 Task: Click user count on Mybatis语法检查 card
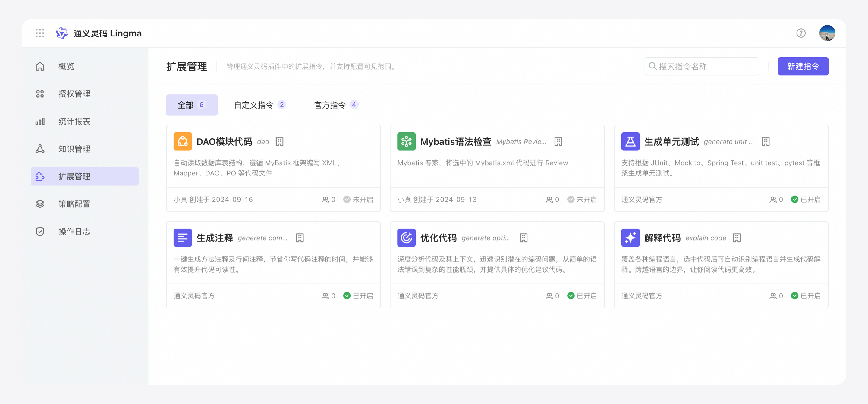tap(552, 200)
